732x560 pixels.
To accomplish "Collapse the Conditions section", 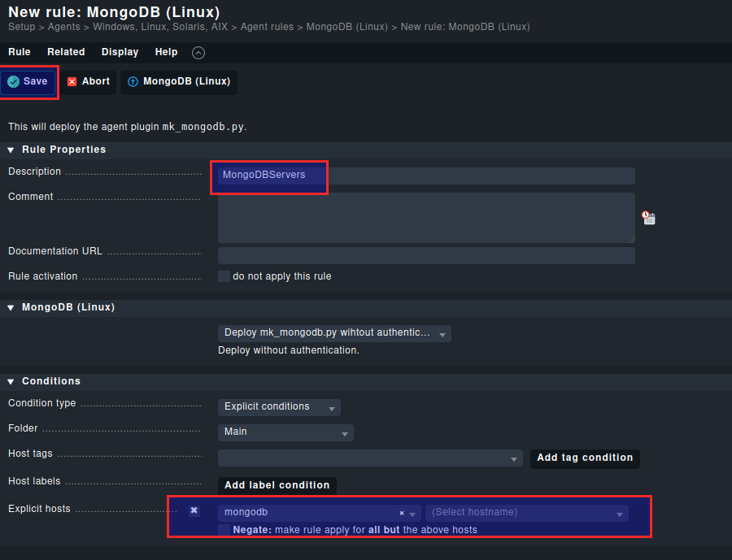I will point(11,381).
